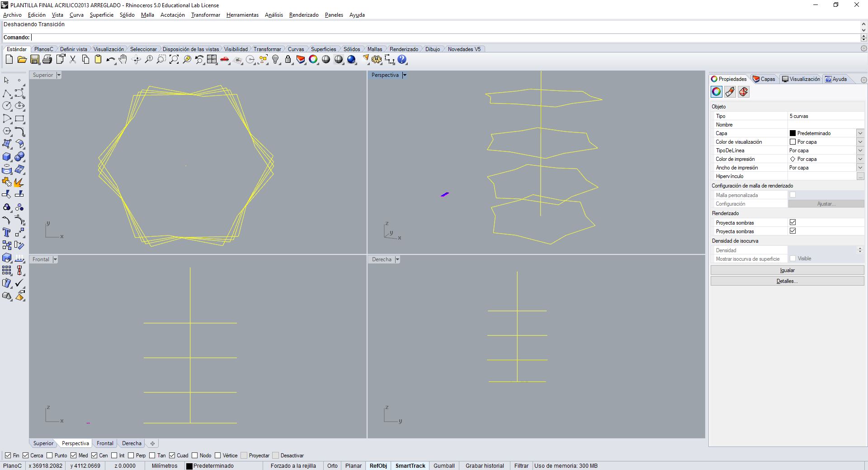The image size is (868, 470).
Task: Click the black Capa color swatch
Action: point(793,133)
